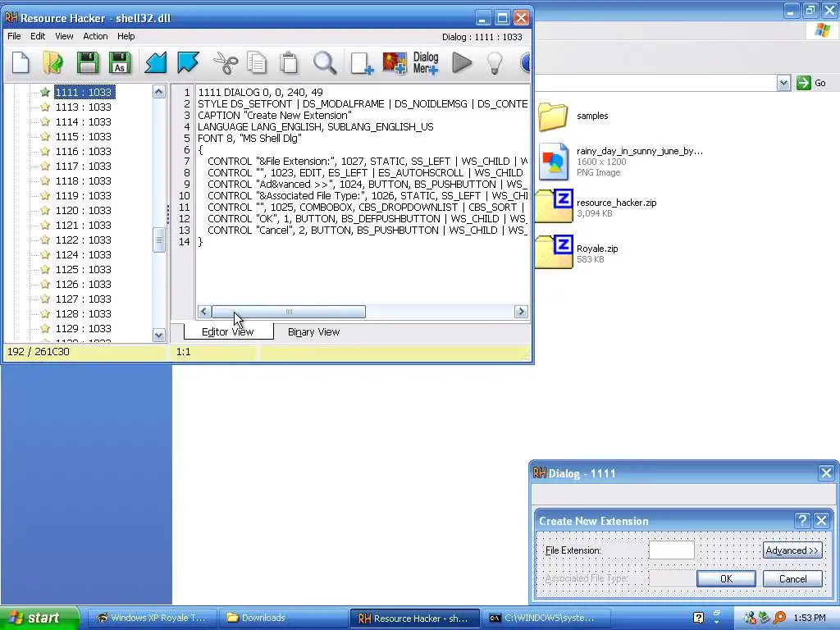This screenshot has width=840, height=630.
Task: Click the FONT 8, "MS Shell Dlg" code line
Action: 249,138
